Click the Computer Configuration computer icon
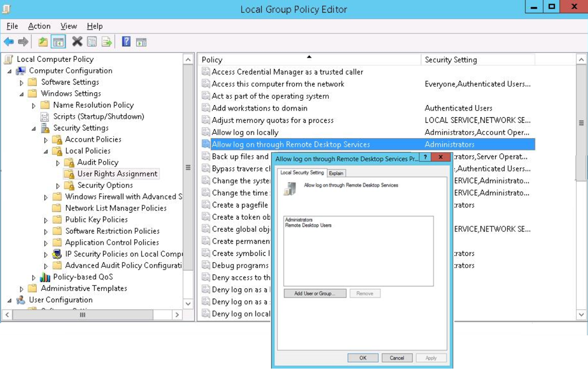 coord(20,70)
